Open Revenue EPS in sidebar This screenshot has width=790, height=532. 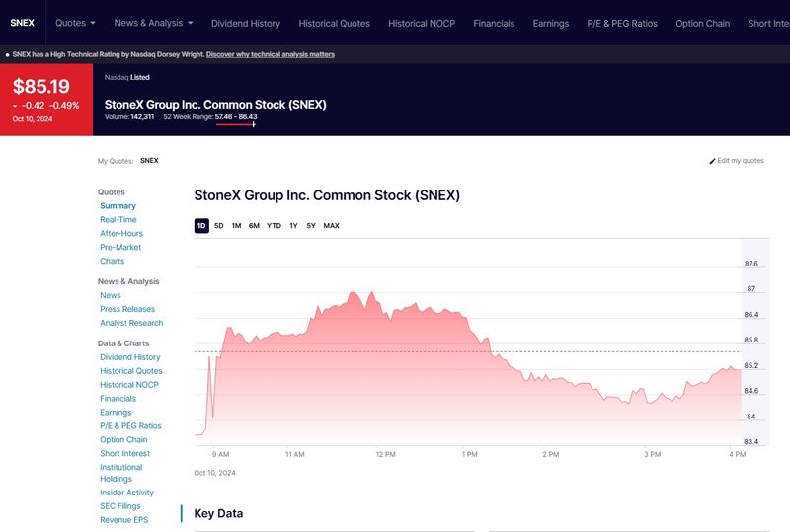124,520
